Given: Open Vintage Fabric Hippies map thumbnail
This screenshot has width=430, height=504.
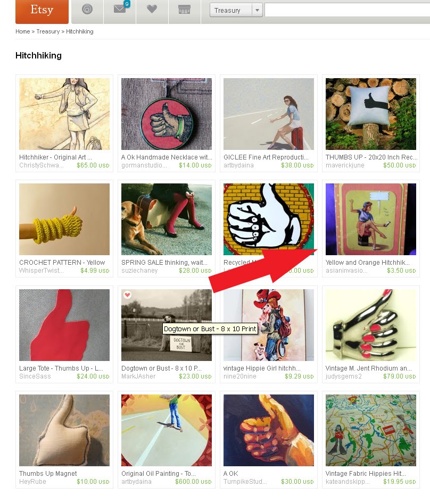Looking at the screenshot, I should 371,431.
